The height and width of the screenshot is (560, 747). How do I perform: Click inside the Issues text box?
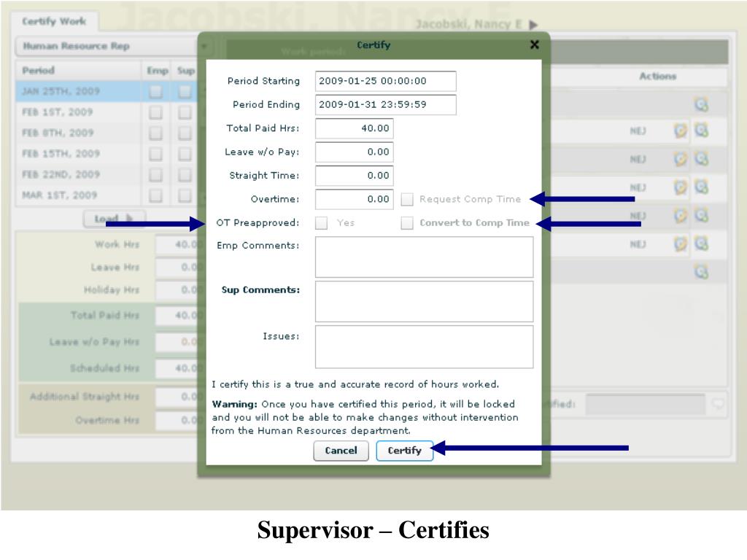(x=424, y=346)
